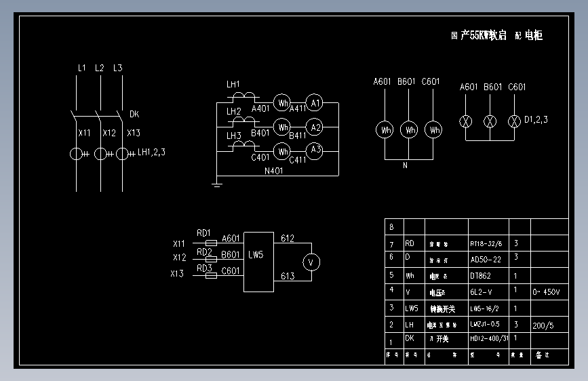
Task: Click the N401 neutral label
Action: tap(274, 171)
